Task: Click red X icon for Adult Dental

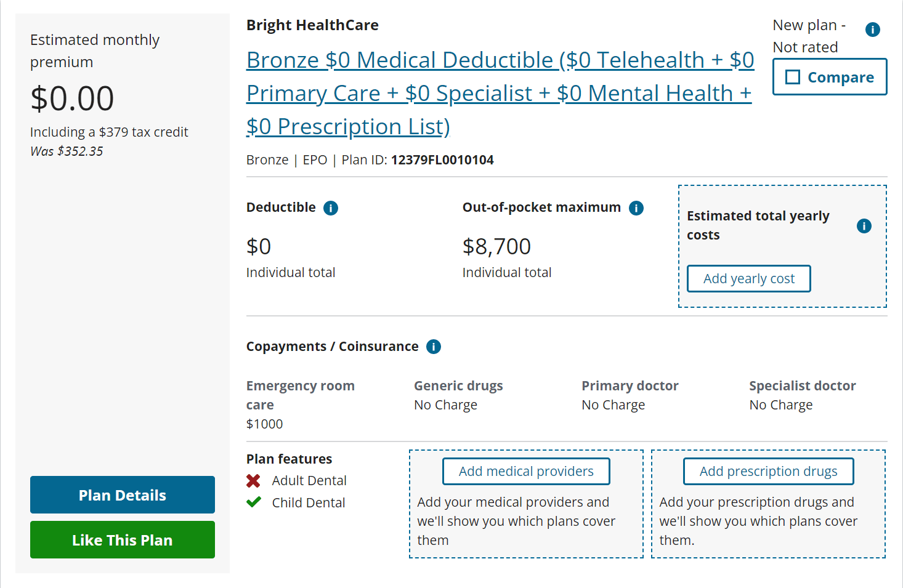Action: click(253, 480)
